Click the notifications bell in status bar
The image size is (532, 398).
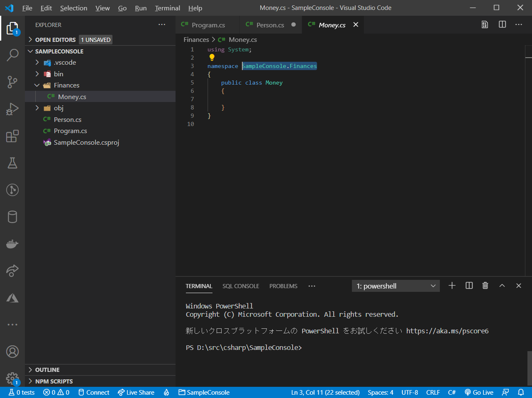pos(521,392)
